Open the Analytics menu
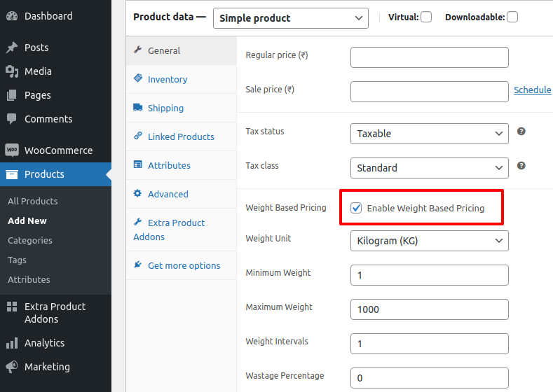 click(56, 343)
